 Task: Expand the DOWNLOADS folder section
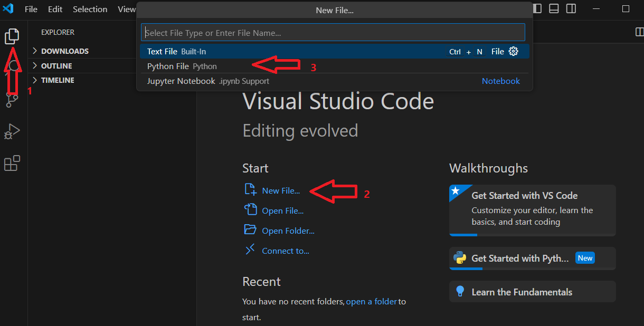pyautogui.click(x=64, y=51)
